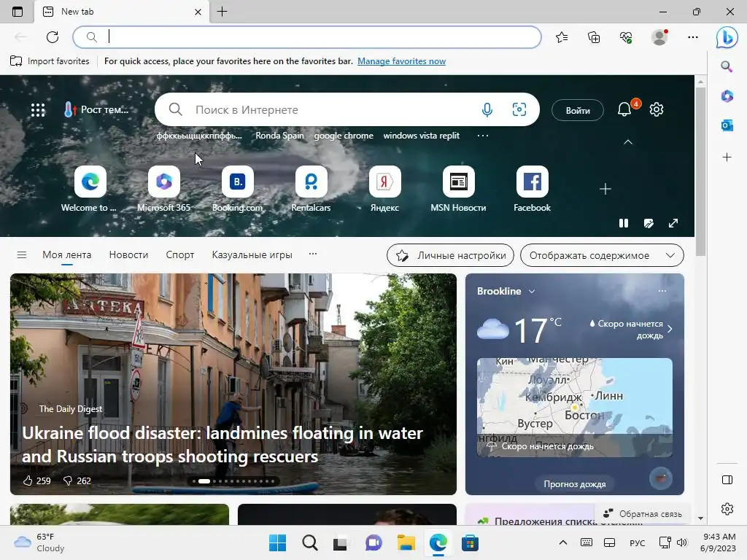The width and height of the screenshot is (747, 560).
Task: Collapse quick links with up chevron
Action: (x=628, y=142)
